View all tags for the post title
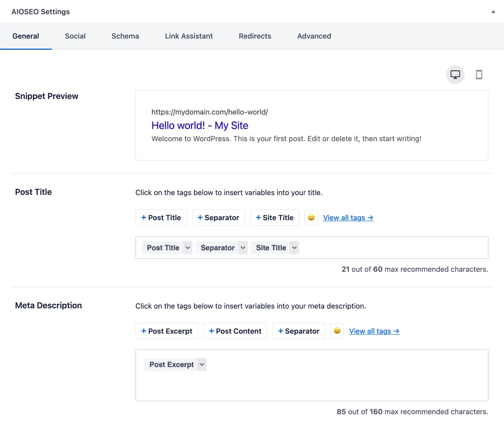Image resolution: width=504 pixels, height=429 pixels. click(x=348, y=218)
